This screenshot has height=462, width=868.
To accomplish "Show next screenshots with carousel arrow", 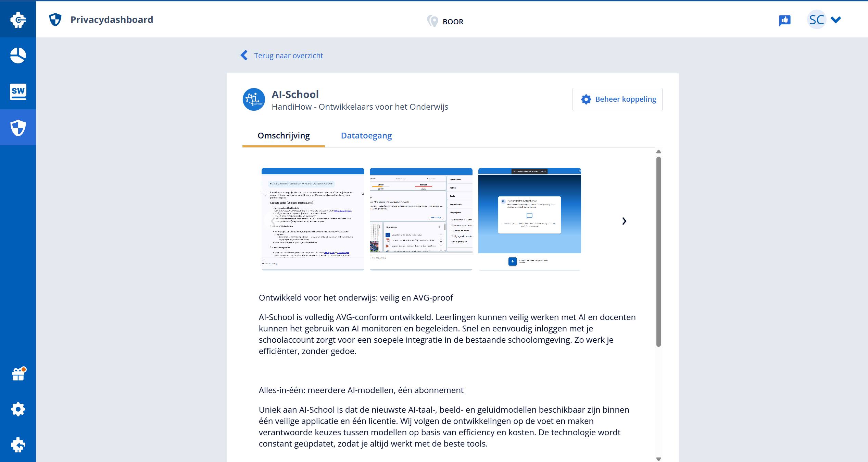I will coord(624,221).
